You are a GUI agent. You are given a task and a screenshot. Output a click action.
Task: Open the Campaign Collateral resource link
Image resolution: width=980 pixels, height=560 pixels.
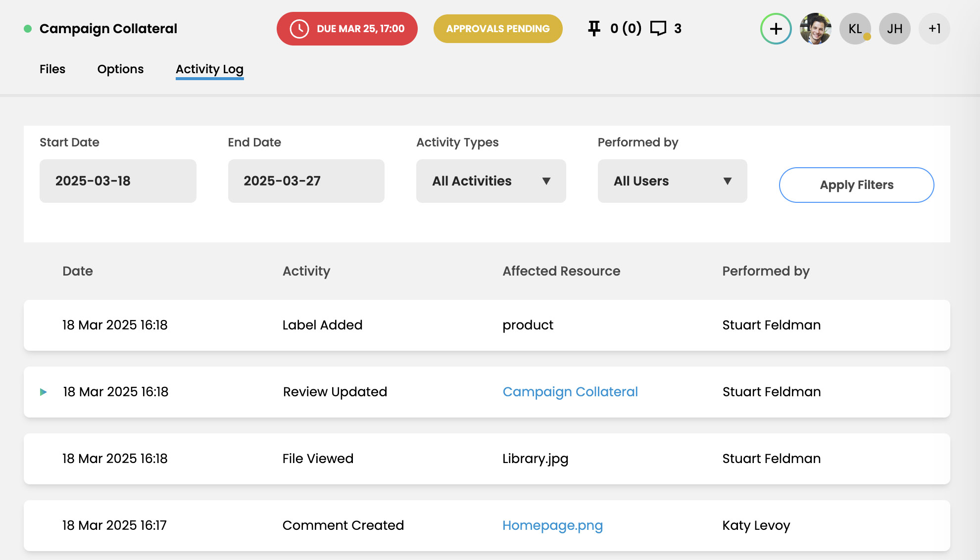pyautogui.click(x=570, y=392)
